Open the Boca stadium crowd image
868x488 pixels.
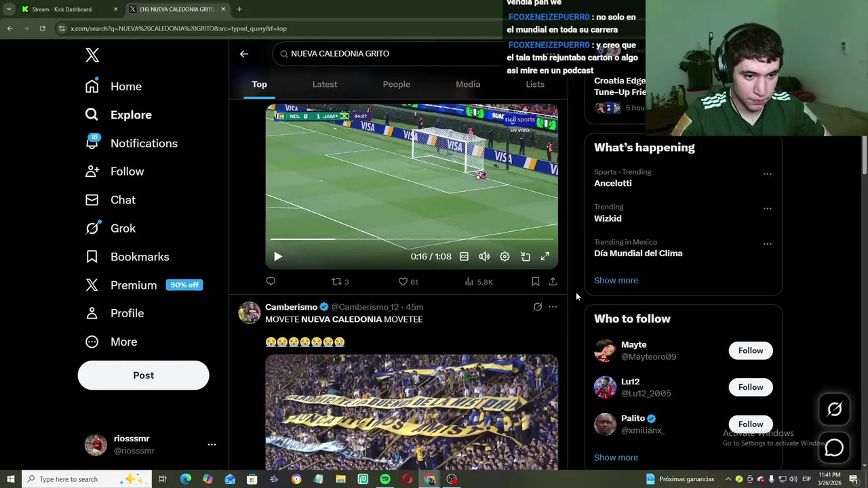tap(412, 412)
